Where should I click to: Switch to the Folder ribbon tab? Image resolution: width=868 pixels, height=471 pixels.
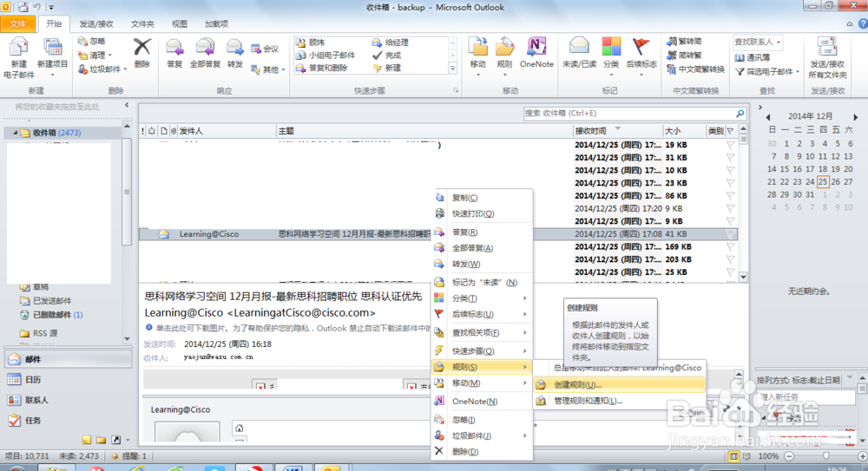click(143, 23)
